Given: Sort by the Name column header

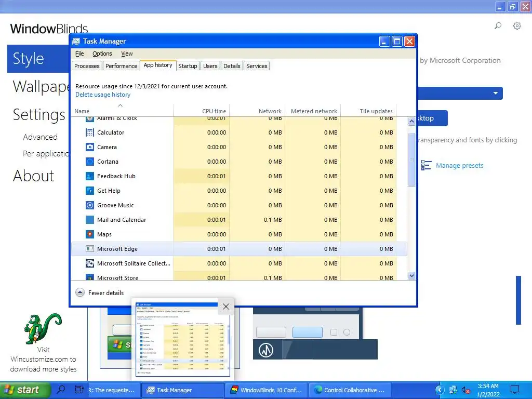Looking at the screenshot, I should (x=82, y=111).
